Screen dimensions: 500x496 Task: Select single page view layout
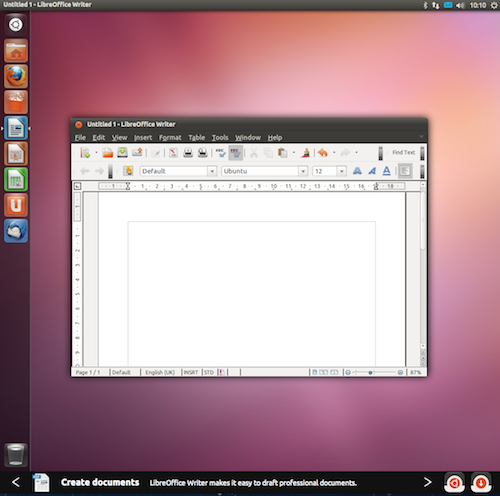pos(315,372)
